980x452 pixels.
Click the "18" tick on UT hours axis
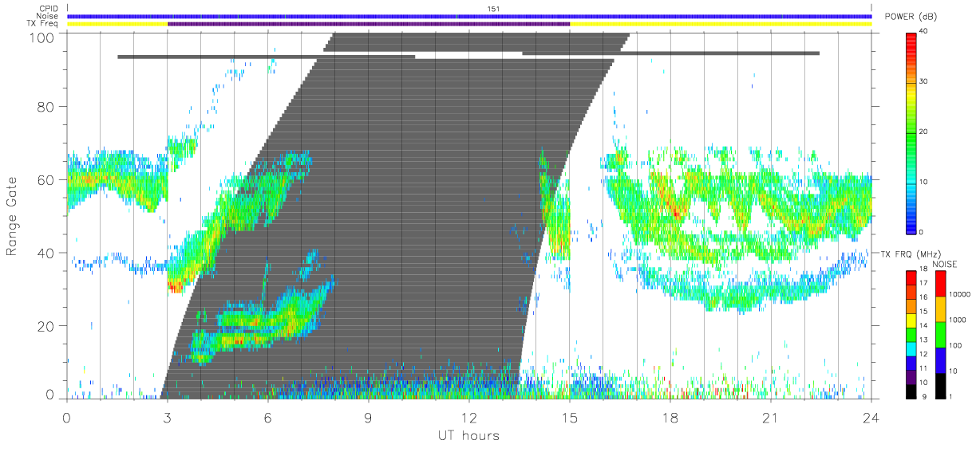(x=670, y=418)
